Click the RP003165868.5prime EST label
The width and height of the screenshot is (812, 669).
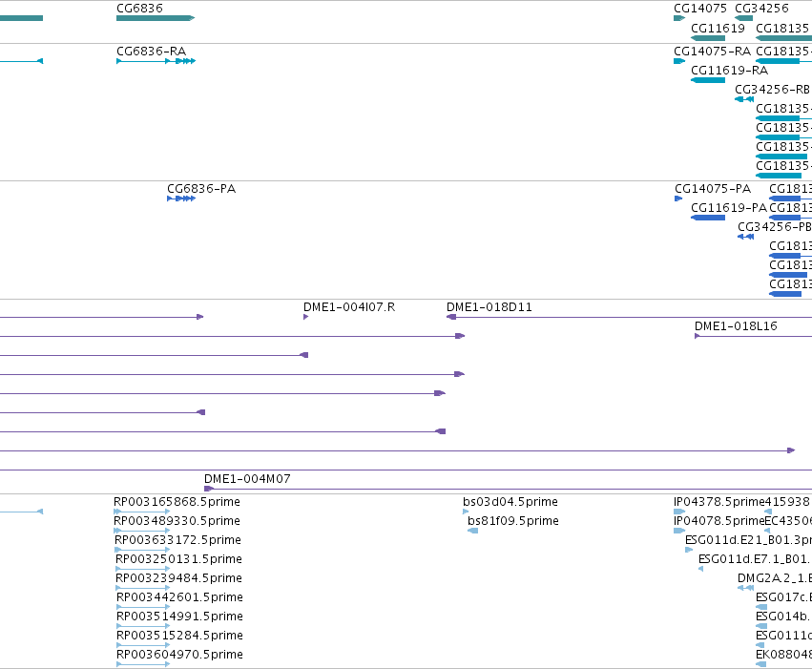point(177,502)
